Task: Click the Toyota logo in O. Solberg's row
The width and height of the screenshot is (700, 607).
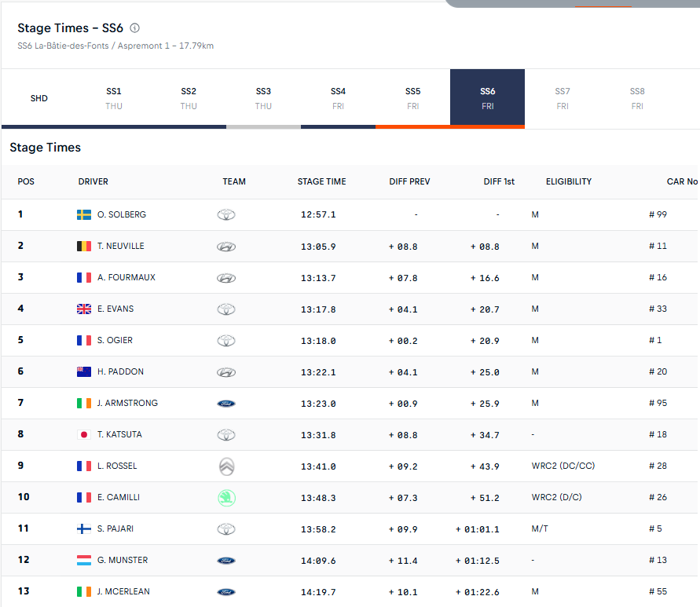Action: point(226,214)
